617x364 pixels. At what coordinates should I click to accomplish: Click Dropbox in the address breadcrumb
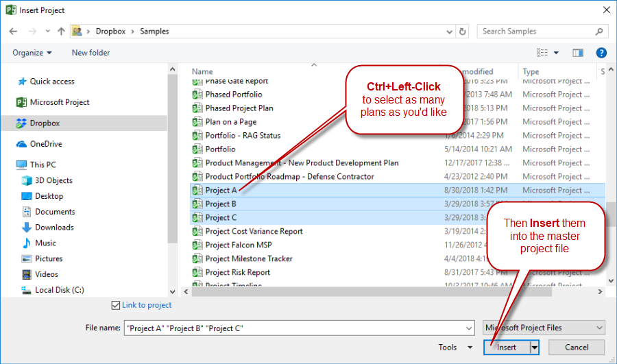pyautogui.click(x=110, y=32)
